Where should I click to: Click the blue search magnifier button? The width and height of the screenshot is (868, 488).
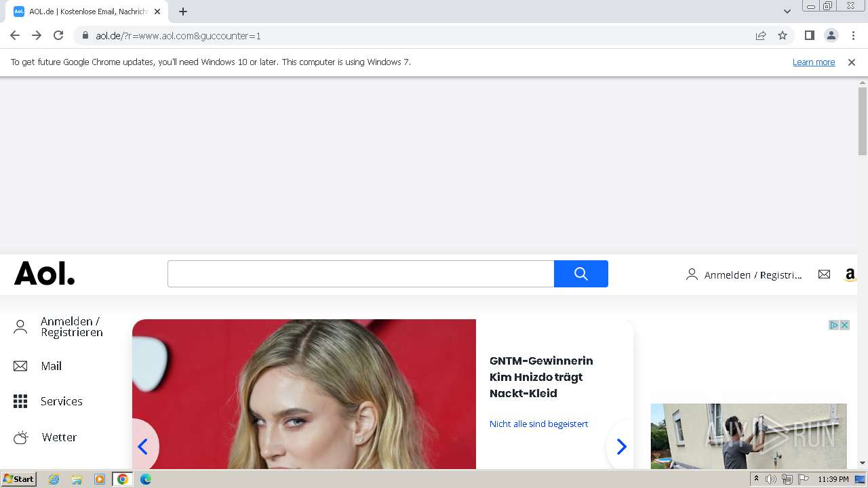pyautogui.click(x=581, y=274)
